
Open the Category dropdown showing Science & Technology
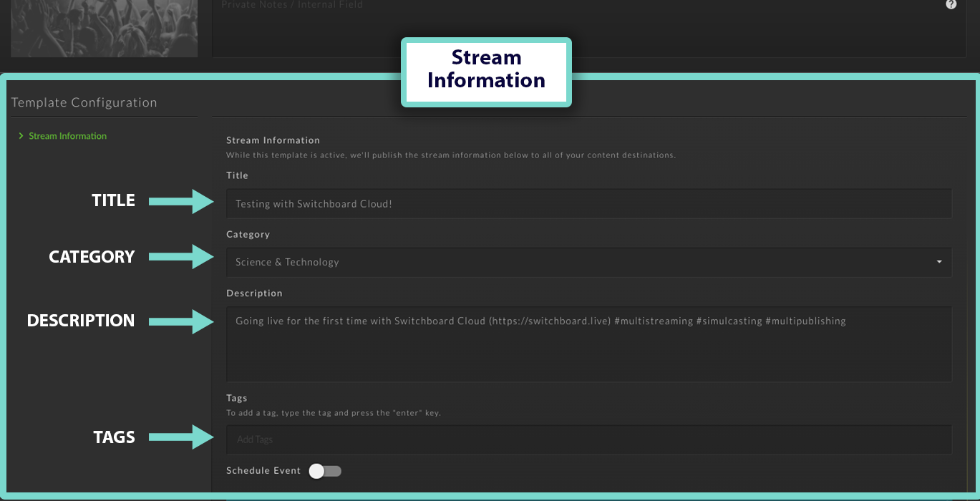point(589,262)
